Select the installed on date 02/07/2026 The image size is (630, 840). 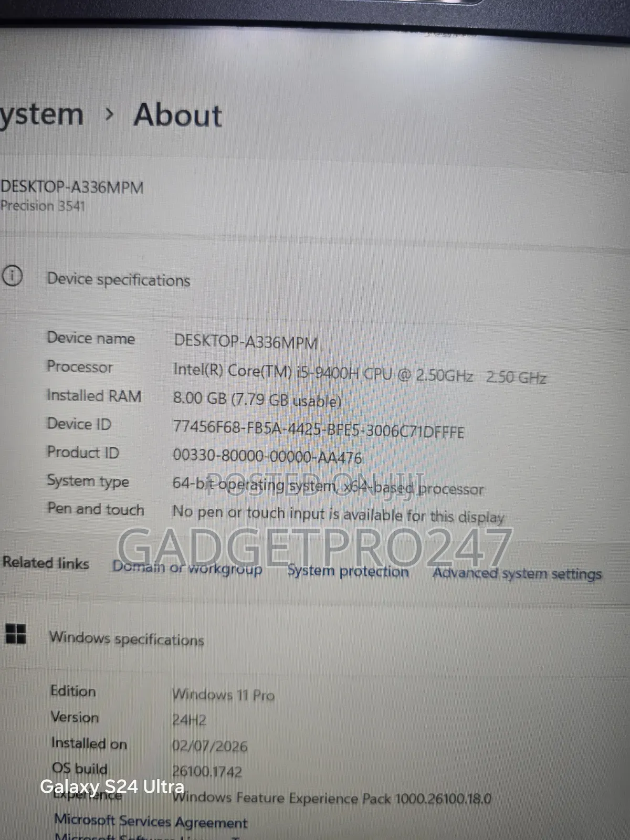point(209,745)
